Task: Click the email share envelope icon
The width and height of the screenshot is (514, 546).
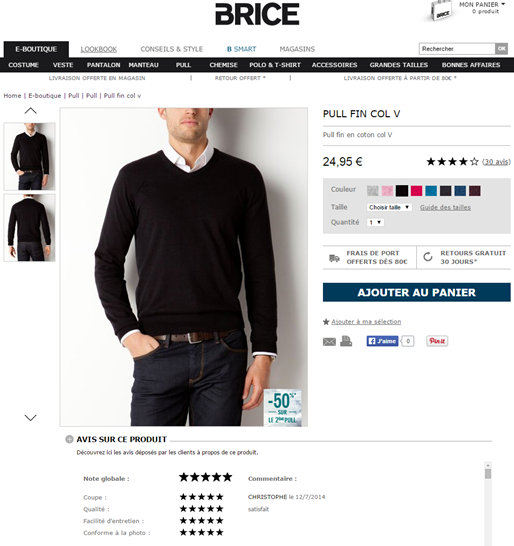Action: point(329,342)
